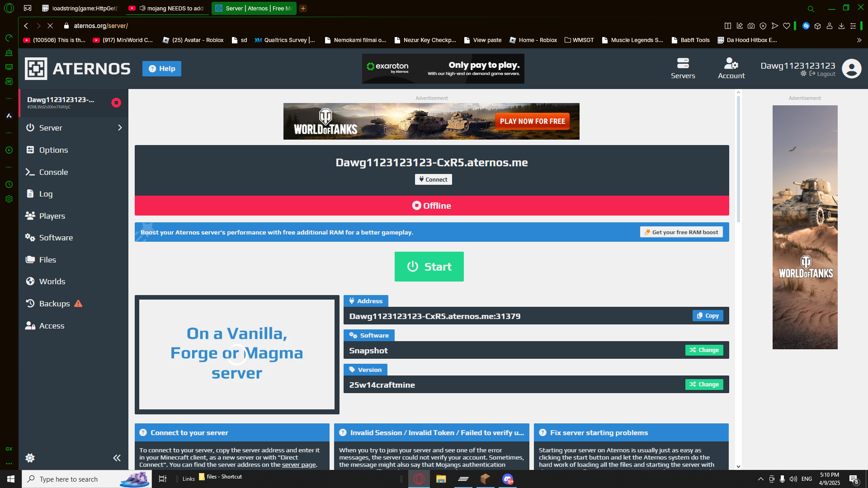Open the WMSGT bookmarks folder
The image size is (868, 488).
(579, 40)
